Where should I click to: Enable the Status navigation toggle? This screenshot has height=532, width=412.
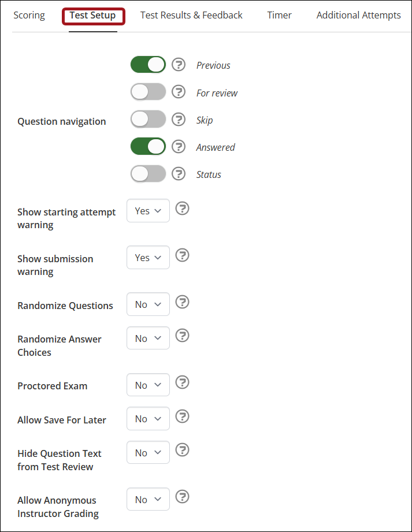tap(148, 174)
